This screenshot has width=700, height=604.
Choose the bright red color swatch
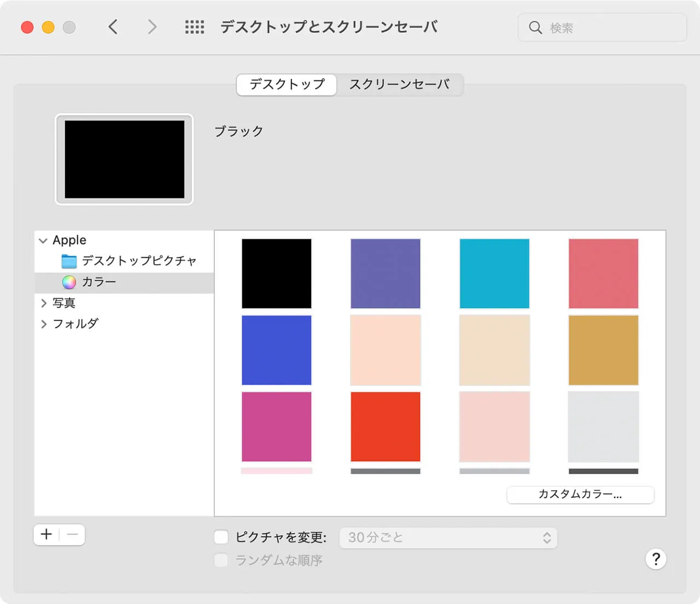pyautogui.click(x=386, y=427)
